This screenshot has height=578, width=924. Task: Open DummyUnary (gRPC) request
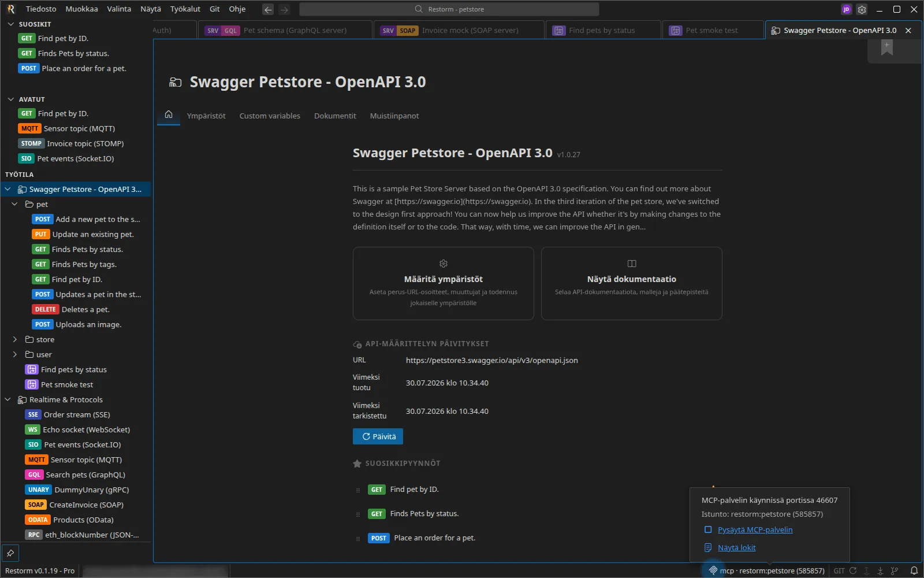(76, 490)
